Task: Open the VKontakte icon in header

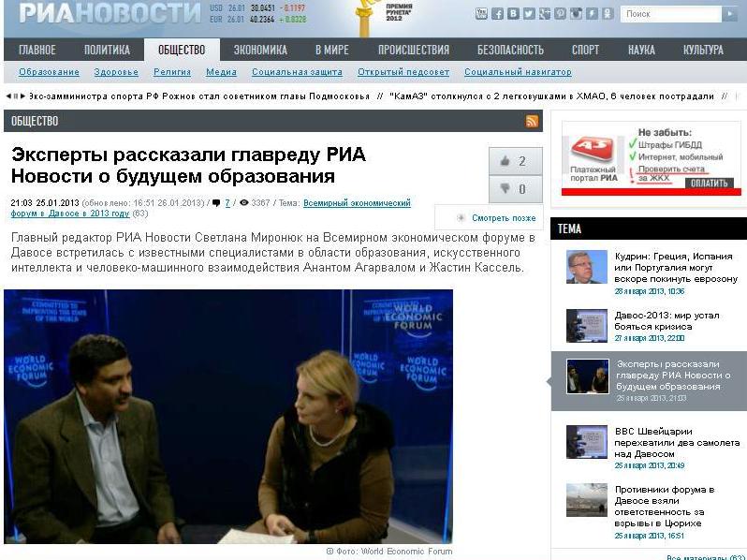Action: 513,13
